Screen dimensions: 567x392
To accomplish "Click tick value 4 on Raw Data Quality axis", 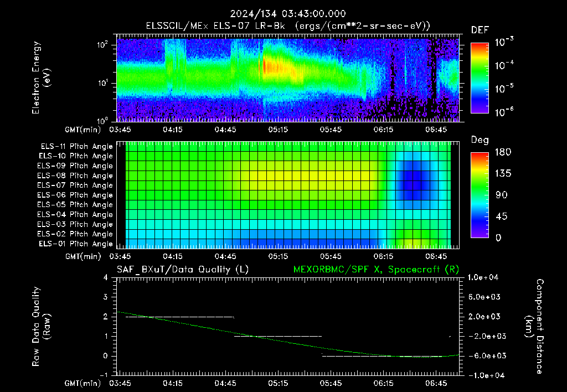I will (x=106, y=278).
